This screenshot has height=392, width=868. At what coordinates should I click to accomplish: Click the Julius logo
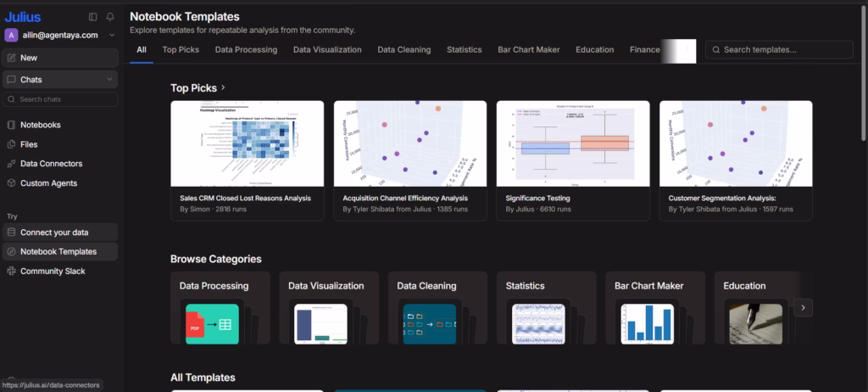click(23, 17)
